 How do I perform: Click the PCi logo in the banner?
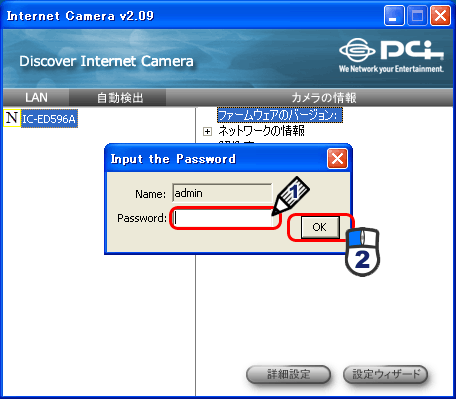[391, 55]
